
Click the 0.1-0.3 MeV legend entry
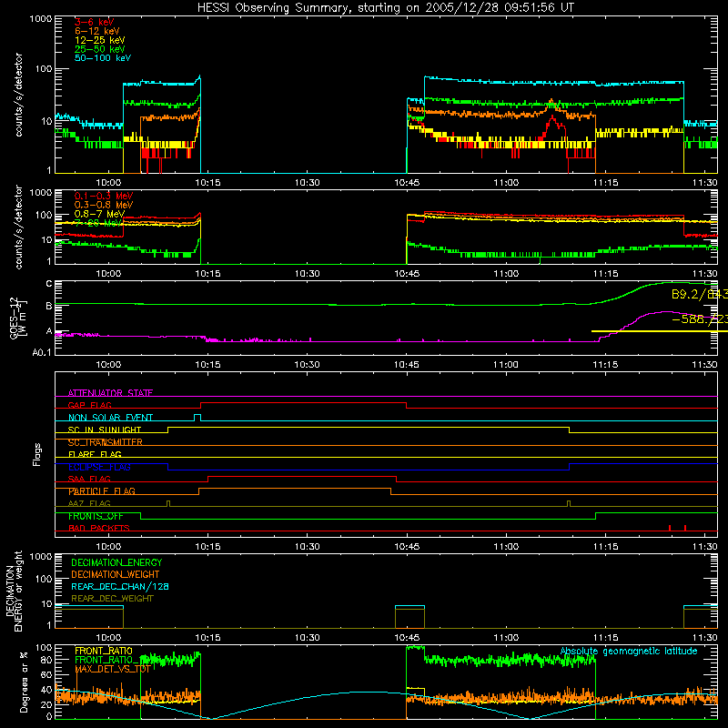coord(104,196)
